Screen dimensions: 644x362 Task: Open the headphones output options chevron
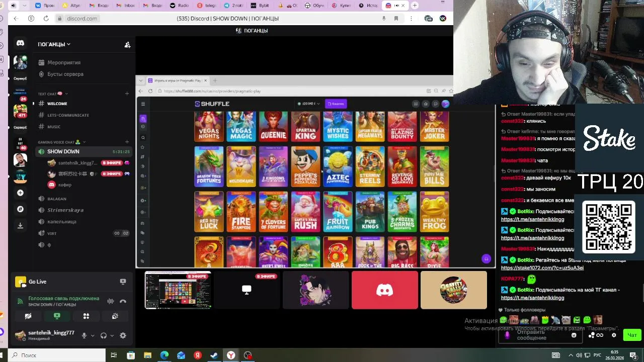[x=112, y=335]
